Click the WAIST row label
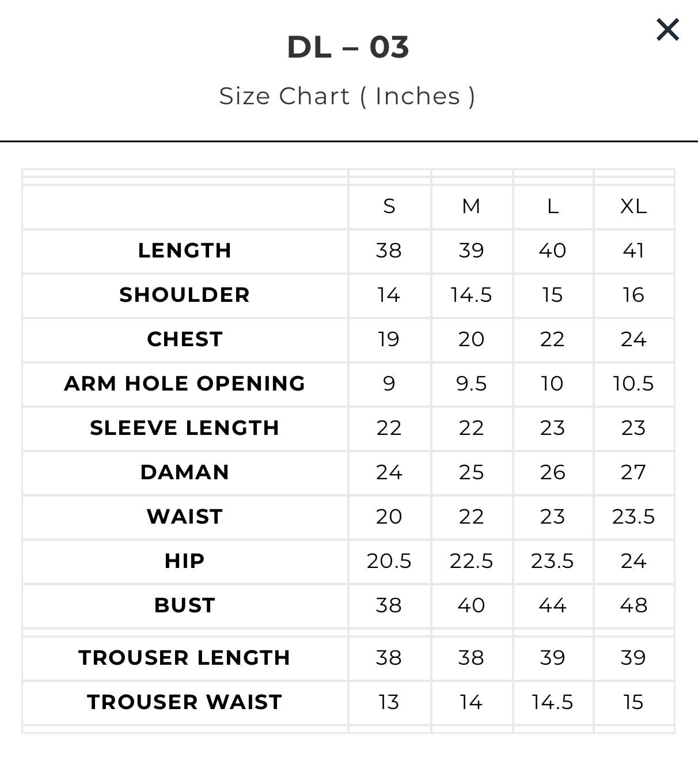 pyautogui.click(x=185, y=517)
